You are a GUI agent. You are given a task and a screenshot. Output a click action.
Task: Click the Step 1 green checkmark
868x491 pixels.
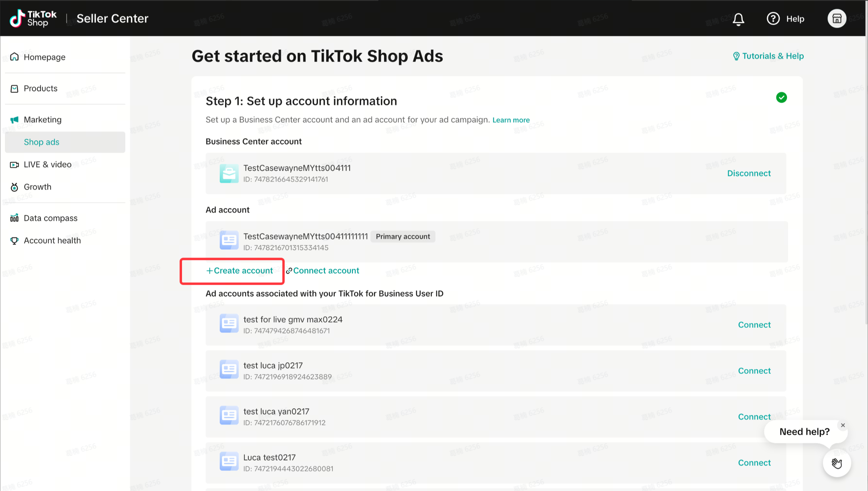tap(781, 98)
